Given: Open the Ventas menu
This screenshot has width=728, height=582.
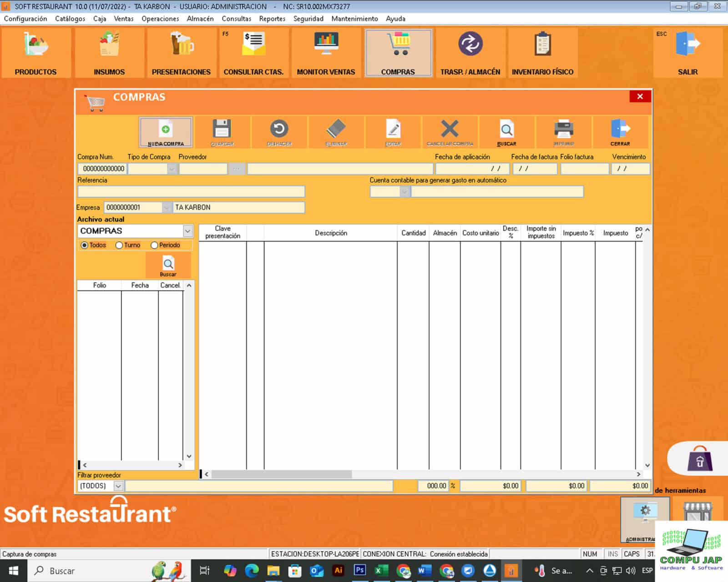Looking at the screenshot, I should click(124, 19).
